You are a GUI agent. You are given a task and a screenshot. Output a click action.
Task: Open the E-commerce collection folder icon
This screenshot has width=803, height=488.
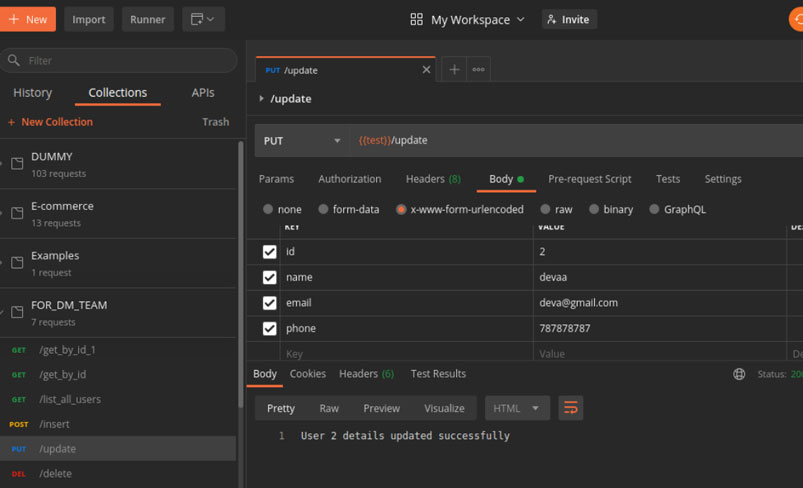(x=17, y=213)
